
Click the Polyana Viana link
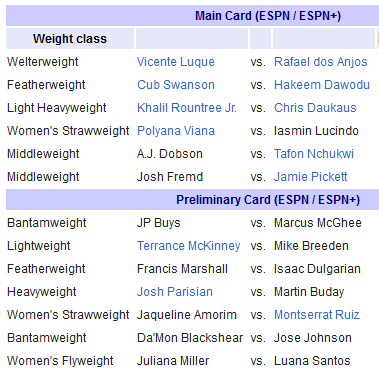point(176,131)
